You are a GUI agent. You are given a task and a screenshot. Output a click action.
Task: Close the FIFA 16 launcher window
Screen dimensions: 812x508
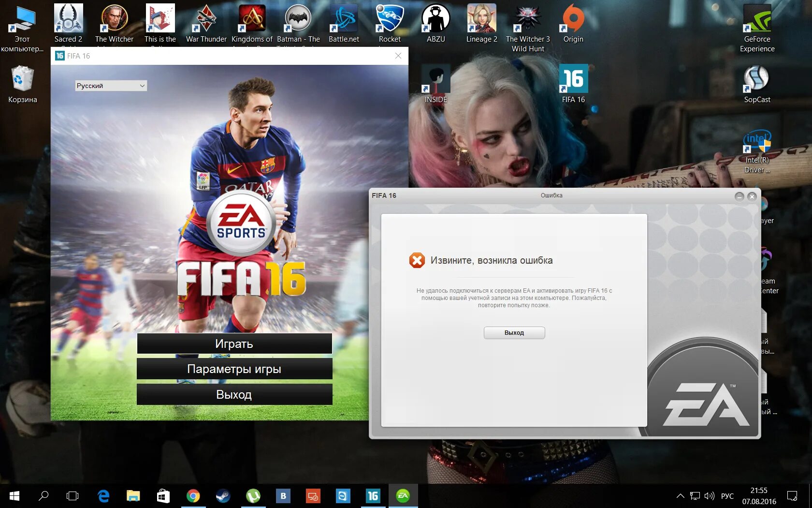click(398, 56)
